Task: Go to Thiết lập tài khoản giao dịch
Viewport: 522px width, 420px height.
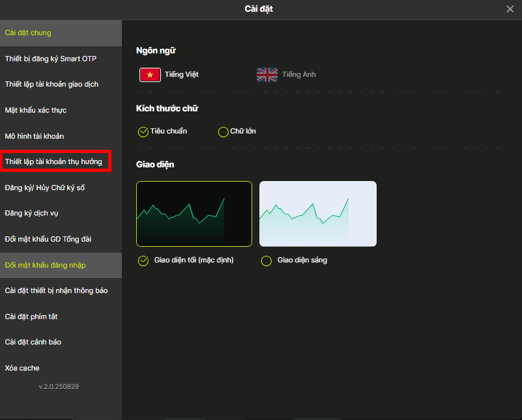Action: click(51, 85)
